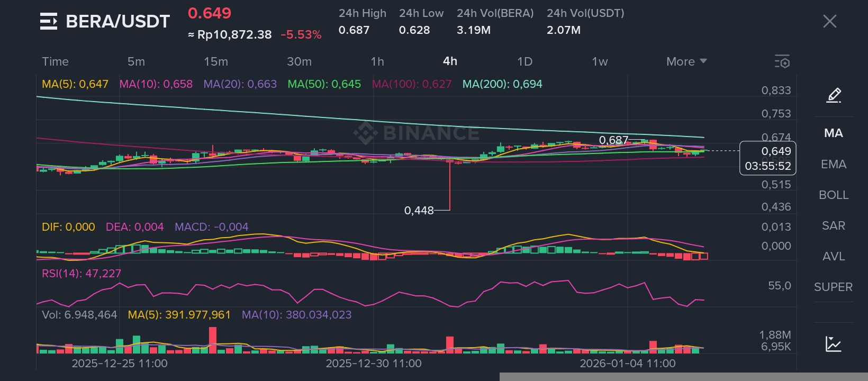Open the line chart icon at bottom right

834,344
